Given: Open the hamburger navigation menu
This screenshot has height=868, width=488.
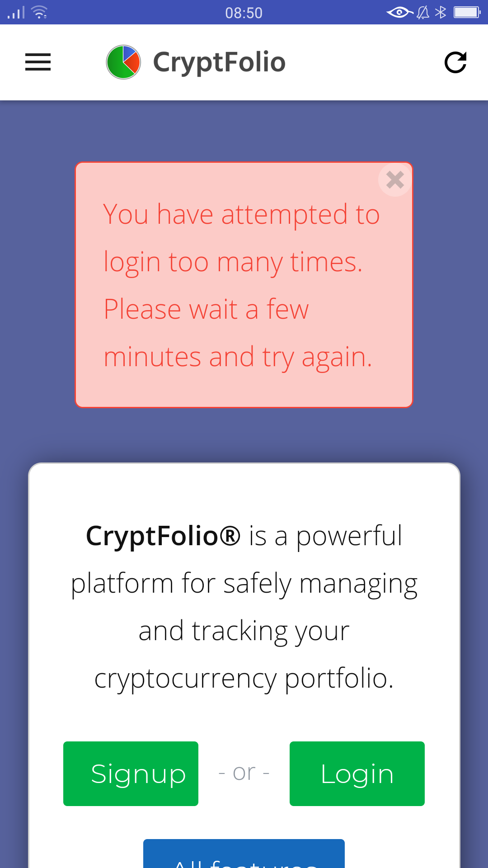Looking at the screenshot, I should click(38, 62).
